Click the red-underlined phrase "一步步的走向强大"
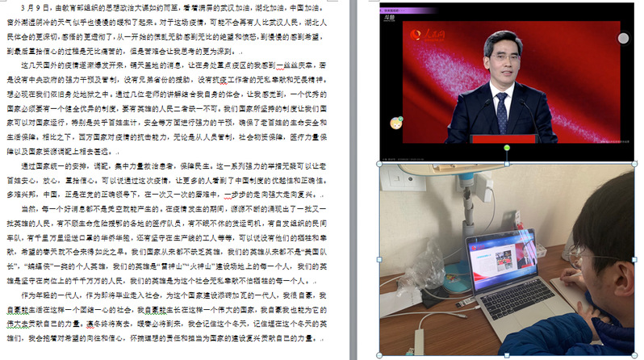This screenshot has width=644, height=360. coord(253,195)
